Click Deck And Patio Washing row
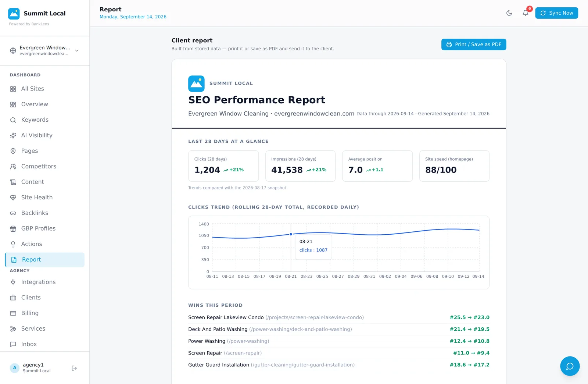The height and width of the screenshot is (384, 588). pos(339,329)
